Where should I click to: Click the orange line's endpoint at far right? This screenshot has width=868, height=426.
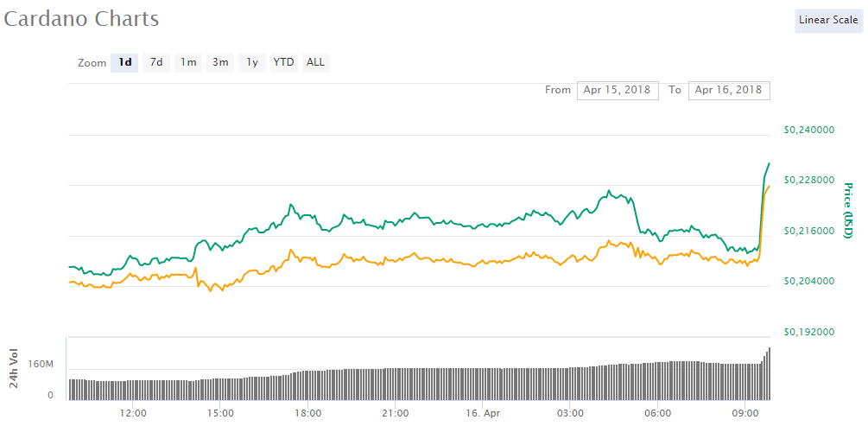tap(769, 187)
